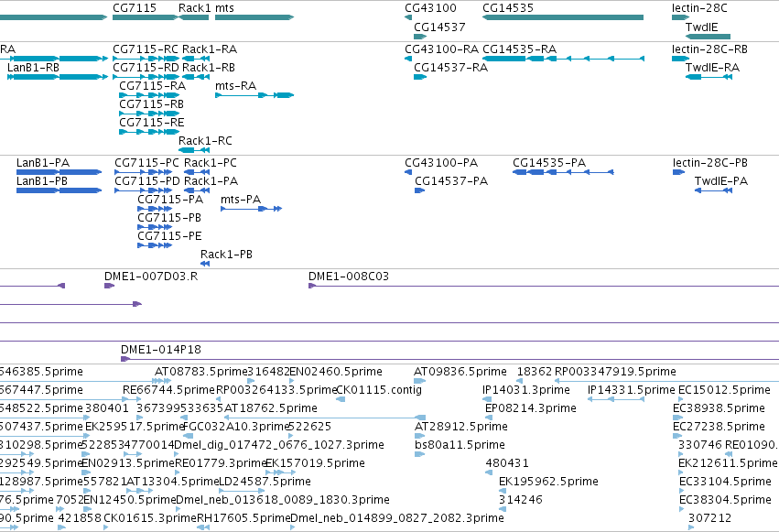Click clone DME1-008C03
This screenshot has height=532, width=779.
coord(349,277)
